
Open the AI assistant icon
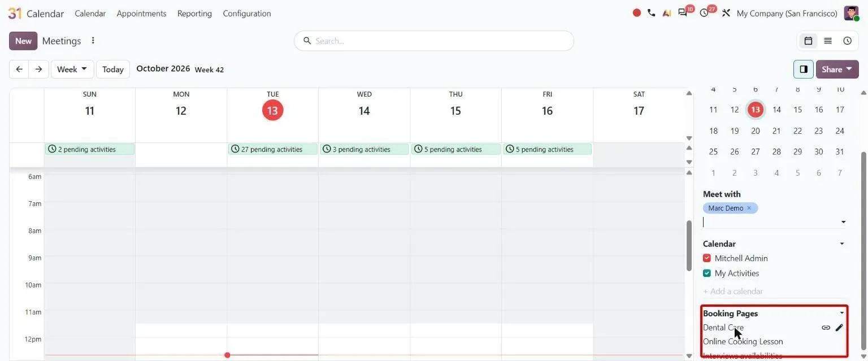(x=667, y=12)
